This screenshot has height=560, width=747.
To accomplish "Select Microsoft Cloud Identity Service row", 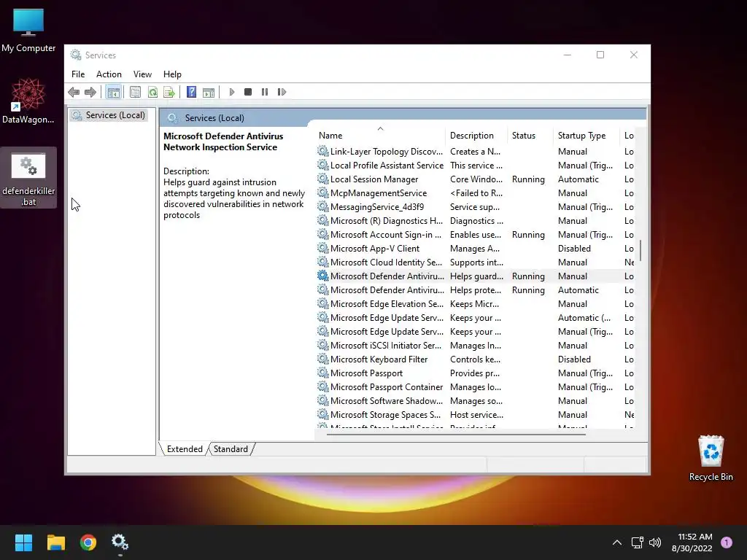I will [x=475, y=262].
